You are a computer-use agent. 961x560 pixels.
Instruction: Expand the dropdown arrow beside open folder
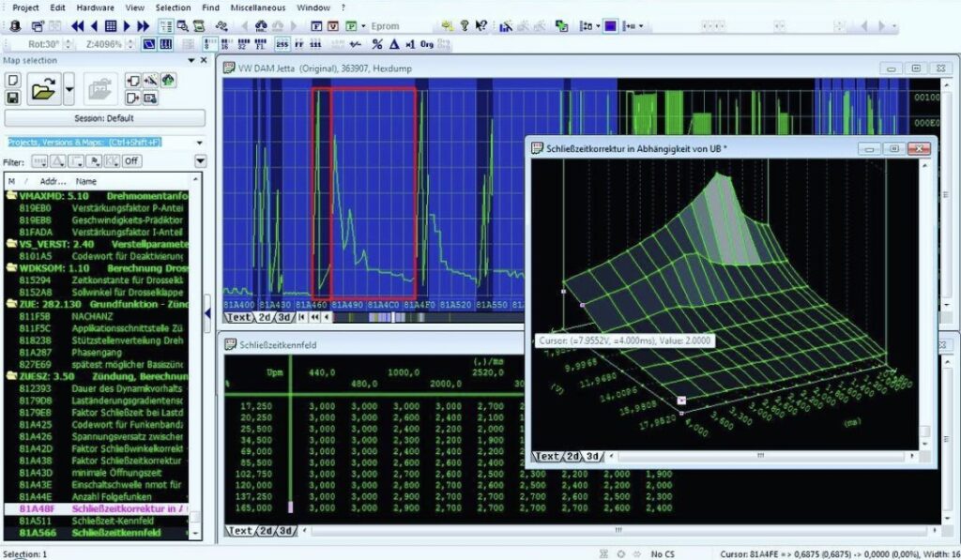69,91
